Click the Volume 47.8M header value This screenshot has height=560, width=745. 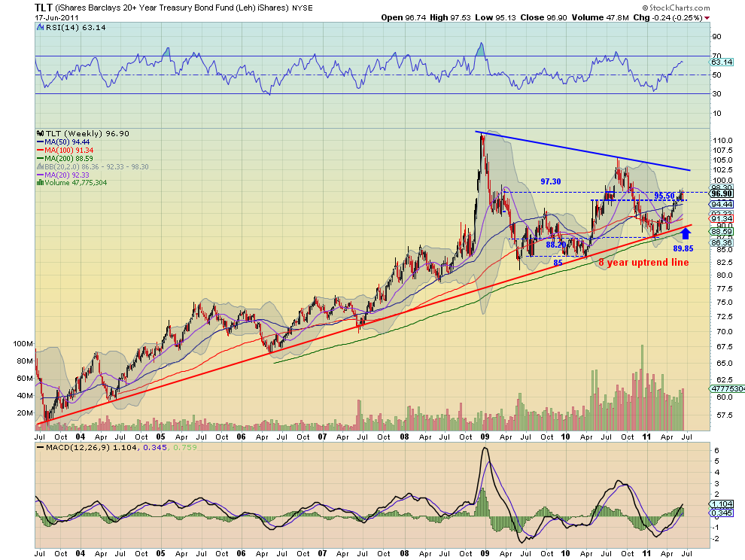(x=600, y=17)
